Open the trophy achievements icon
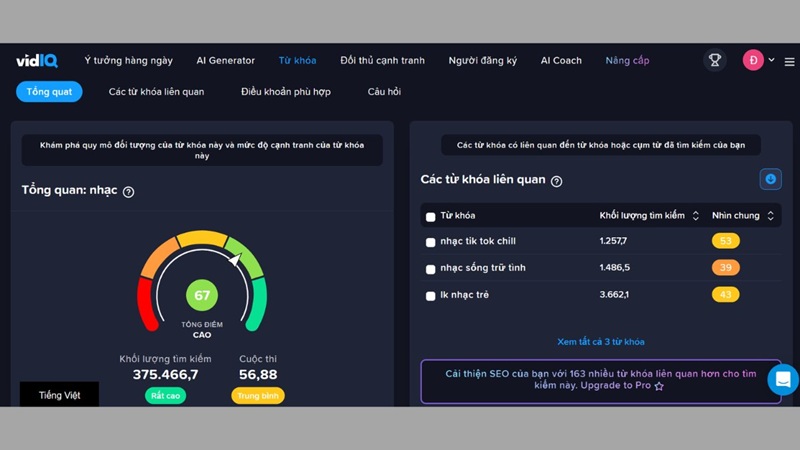The width and height of the screenshot is (800, 450). coord(714,60)
